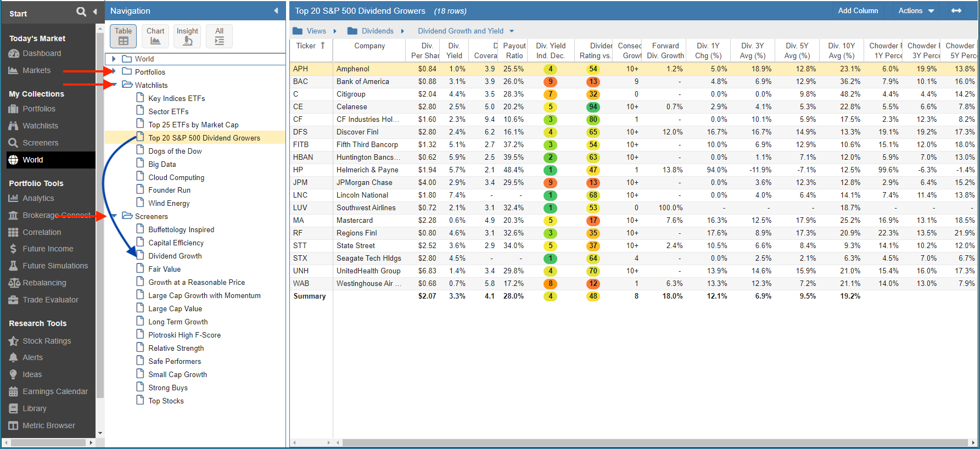Image resolution: width=980 pixels, height=449 pixels.
Task: Switch to Chart view tab
Action: pos(155,36)
